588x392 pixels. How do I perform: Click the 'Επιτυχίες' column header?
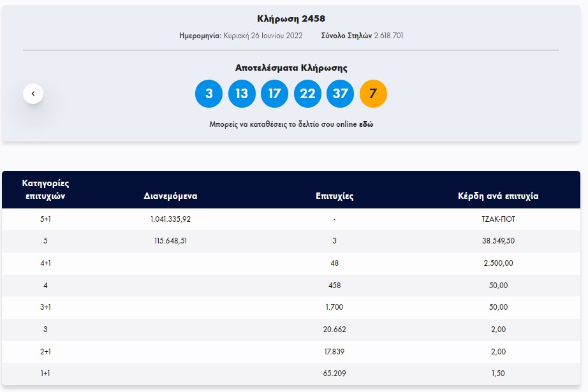[x=334, y=196]
